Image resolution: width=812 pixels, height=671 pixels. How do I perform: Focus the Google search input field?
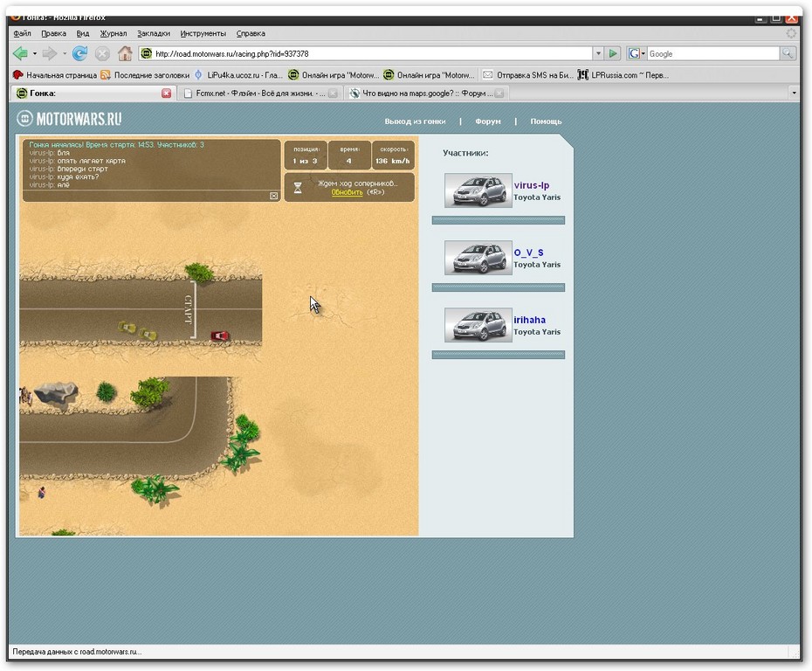tap(713, 53)
